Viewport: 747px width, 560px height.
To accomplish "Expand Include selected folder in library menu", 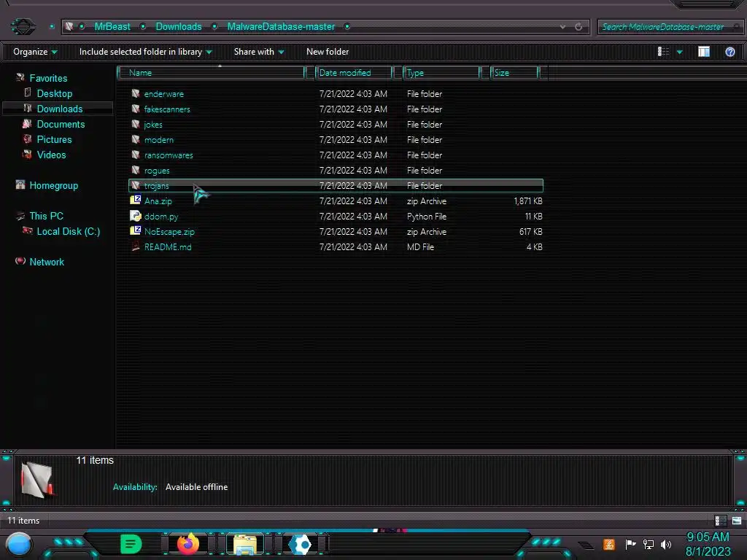I will (x=146, y=52).
